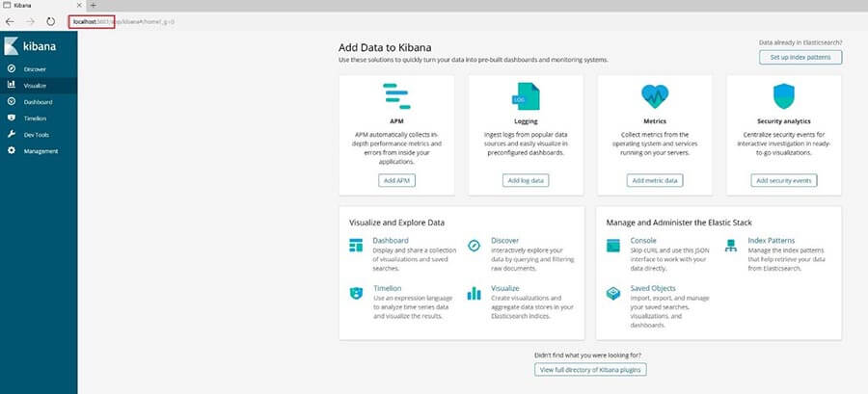Open the Console link
The width and height of the screenshot is (868, 394).
[x=643, y=241]
